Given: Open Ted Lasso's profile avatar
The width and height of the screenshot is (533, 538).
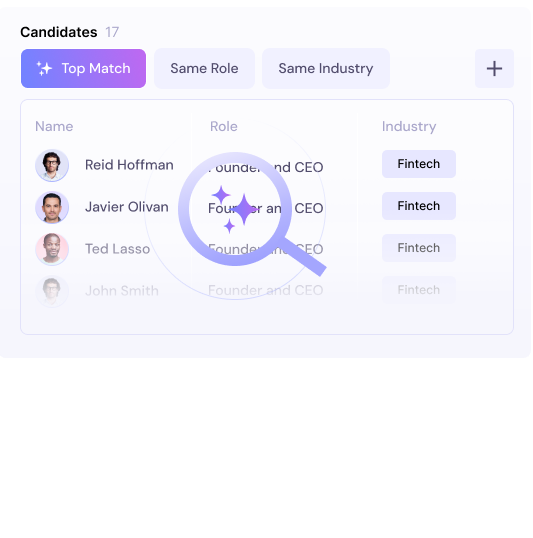Looking at the screenshot, I should (x=52, y=249).
